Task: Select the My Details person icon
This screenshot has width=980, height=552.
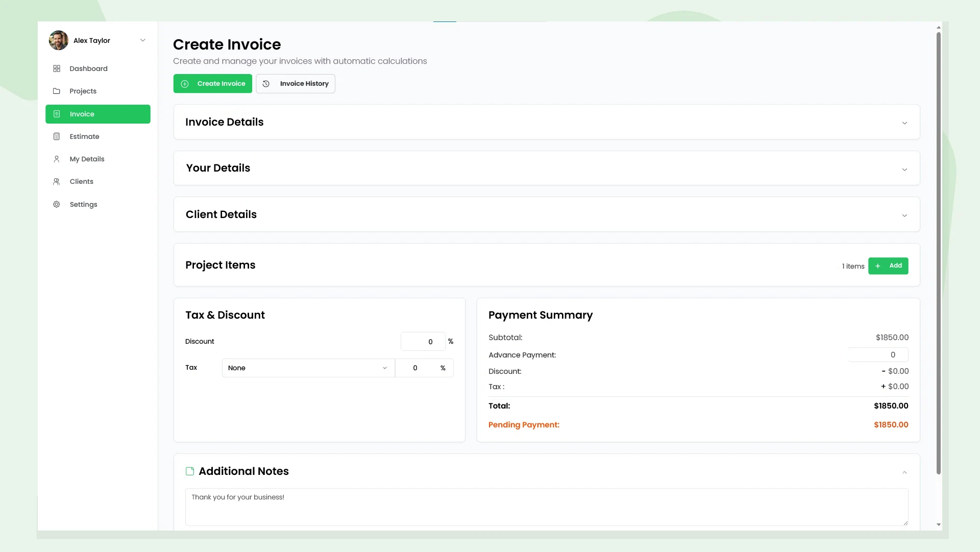Action: click(x=56, y=159)
